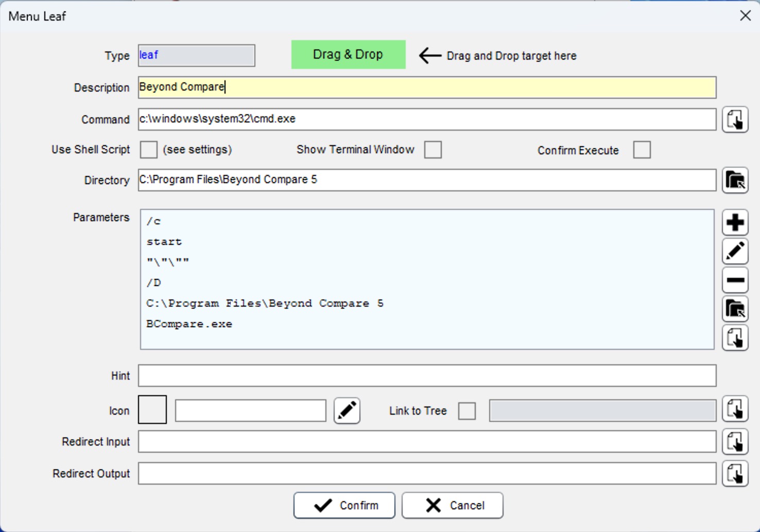Enable the Use Shell Script checkbox
The height and width of the screenshot is (532, 760).
[149, 150]
